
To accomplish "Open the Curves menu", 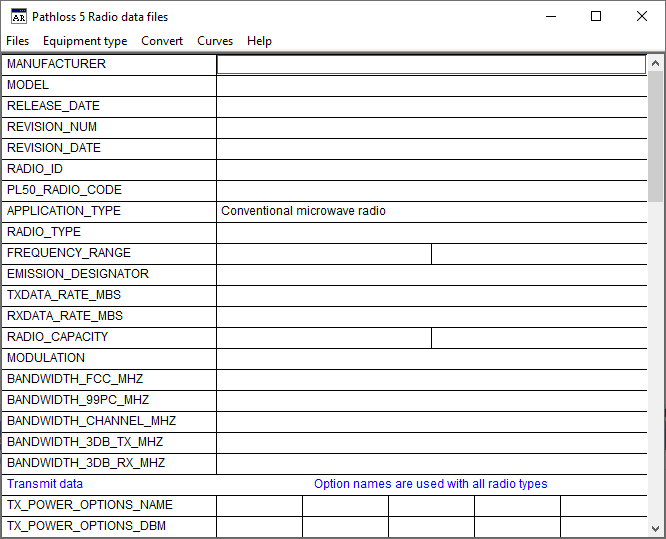I will [x=215, y=41].
